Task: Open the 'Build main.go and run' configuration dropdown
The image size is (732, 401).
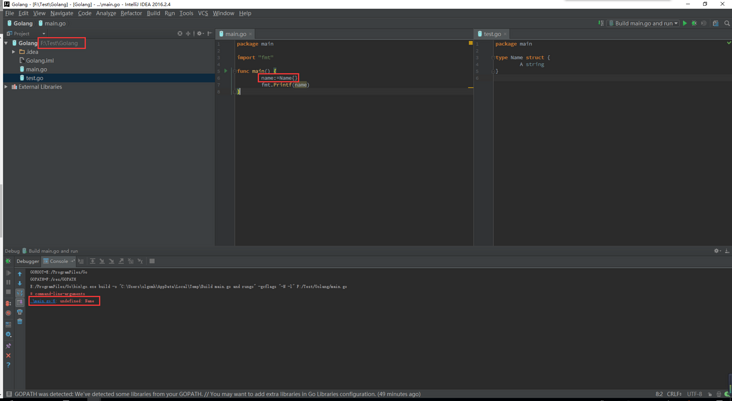Action: pyautogui.click(x=643, y=23)
